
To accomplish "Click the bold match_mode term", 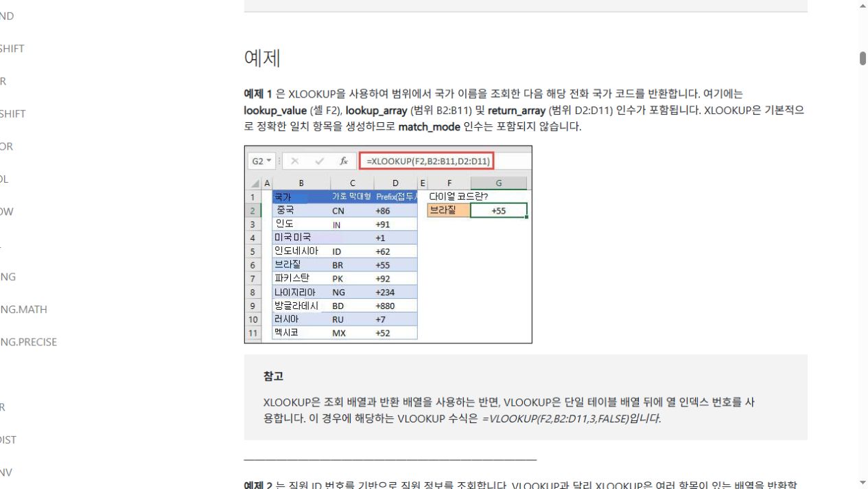I will point(429,126).
